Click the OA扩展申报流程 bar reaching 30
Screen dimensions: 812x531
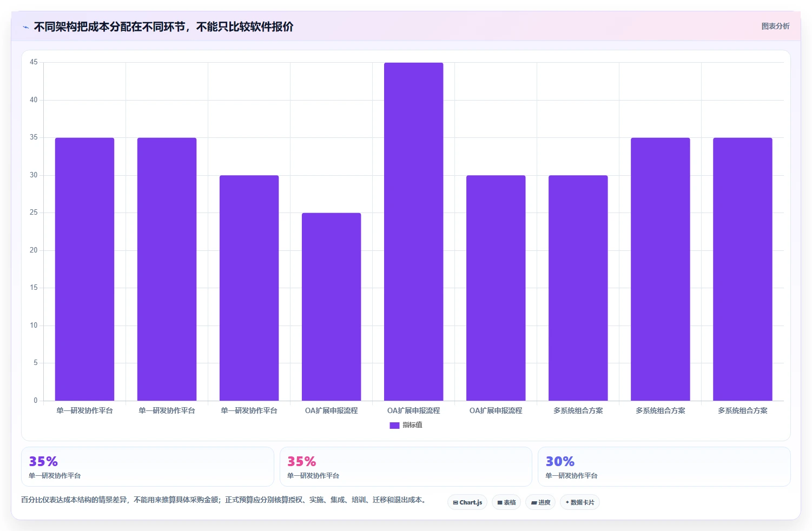[496, 288]
